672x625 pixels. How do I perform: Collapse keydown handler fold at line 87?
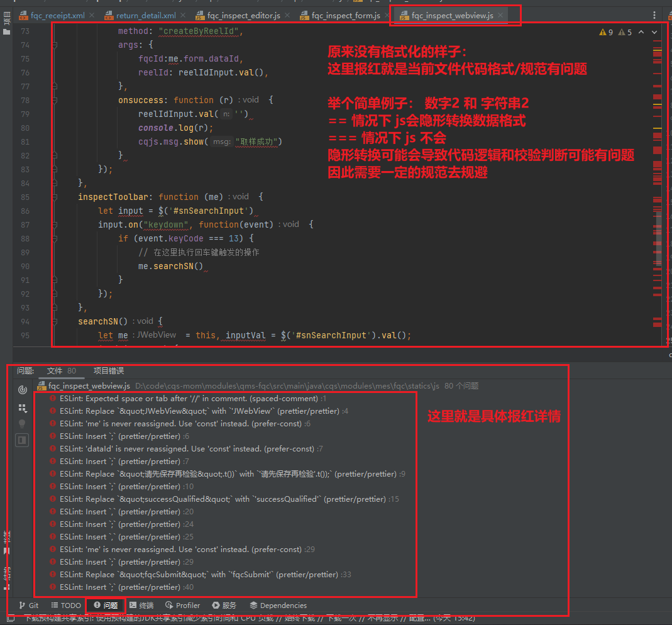coord(55,224)
